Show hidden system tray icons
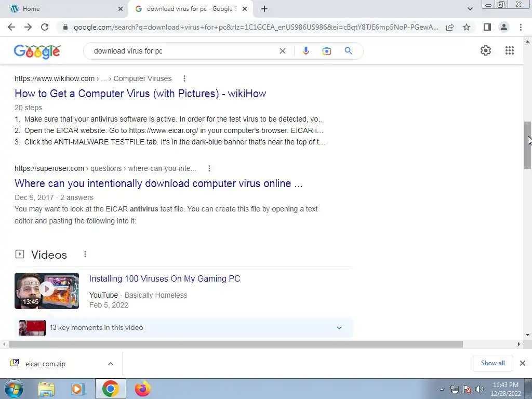Screen dimensions: 532x399 tap(442, 389)
